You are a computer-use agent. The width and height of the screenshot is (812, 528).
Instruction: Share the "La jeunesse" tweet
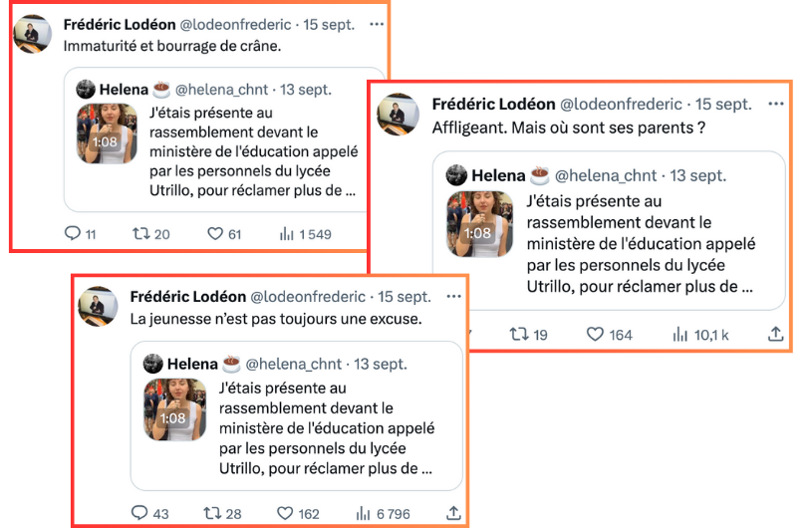453,514
